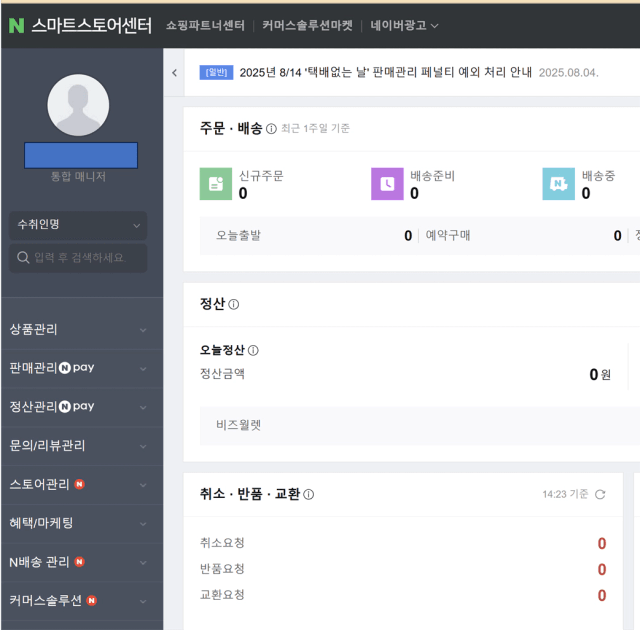The image size is (640, 630).
Task: Show info tooltip for 취소·반품·교환
Action: [309, 495]
